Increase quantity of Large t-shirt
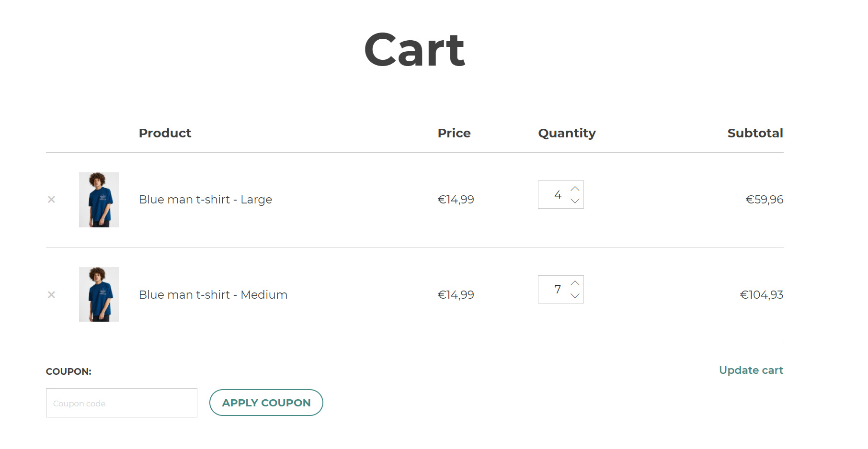Screen dimensions: 868x449 pyautogui.click(x=575, y=189)
